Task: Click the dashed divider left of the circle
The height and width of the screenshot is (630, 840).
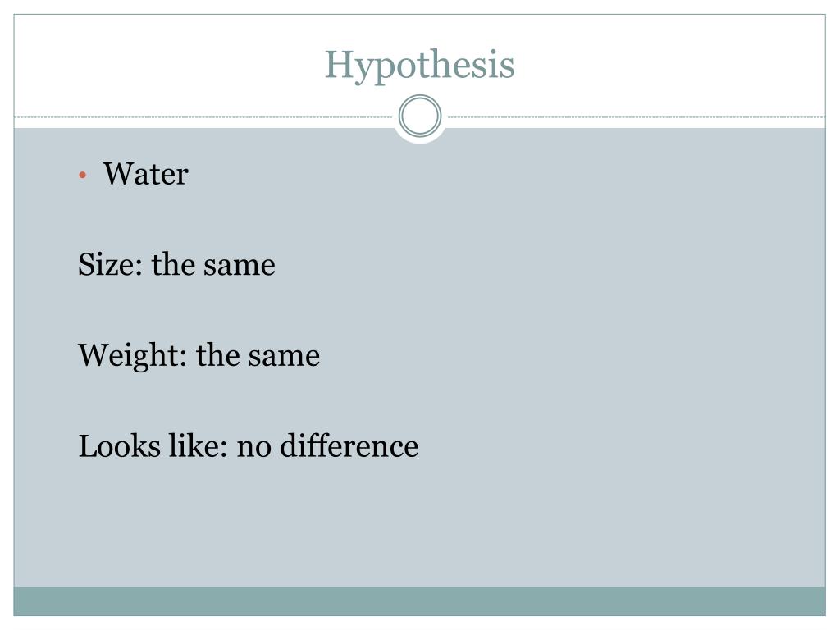Action: tap(203, 116)
